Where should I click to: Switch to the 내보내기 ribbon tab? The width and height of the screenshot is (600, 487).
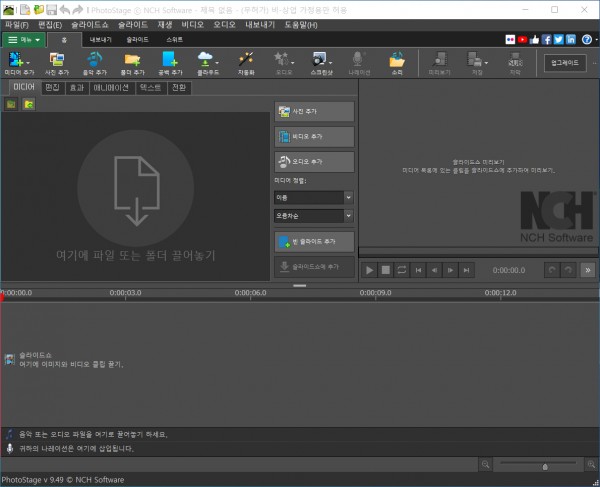tap(101, 40)
